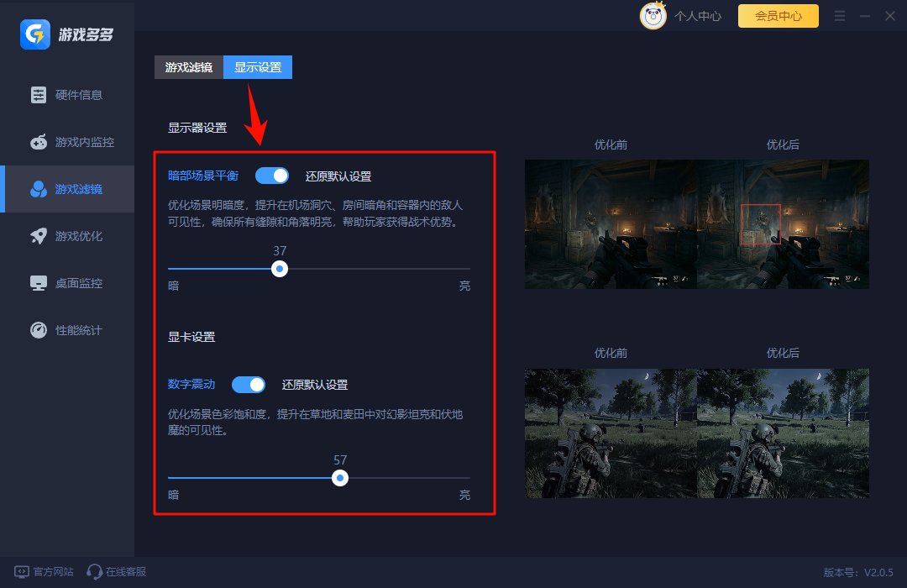Open the hamburger menu at top right

839,15
